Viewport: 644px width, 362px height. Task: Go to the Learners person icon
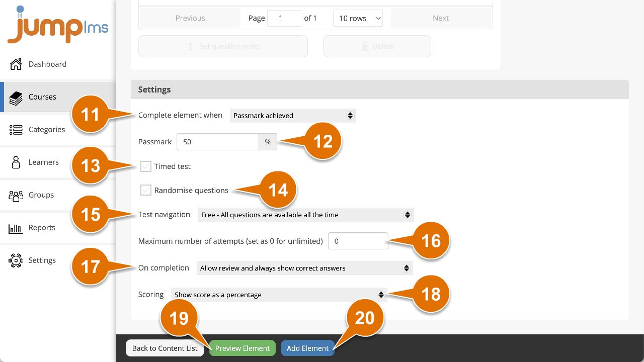16,162
